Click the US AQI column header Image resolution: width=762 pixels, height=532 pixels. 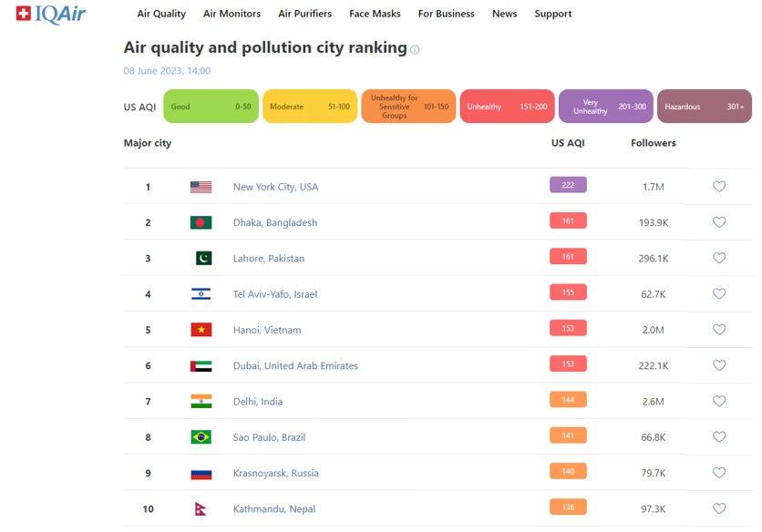point(568,143)
